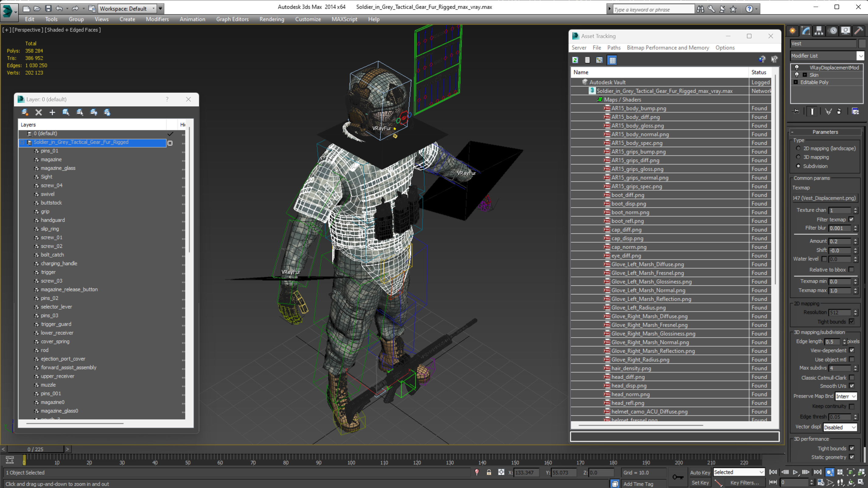Select 3D mapping radio button
This screenshot has width=868, height=488.
798,157
